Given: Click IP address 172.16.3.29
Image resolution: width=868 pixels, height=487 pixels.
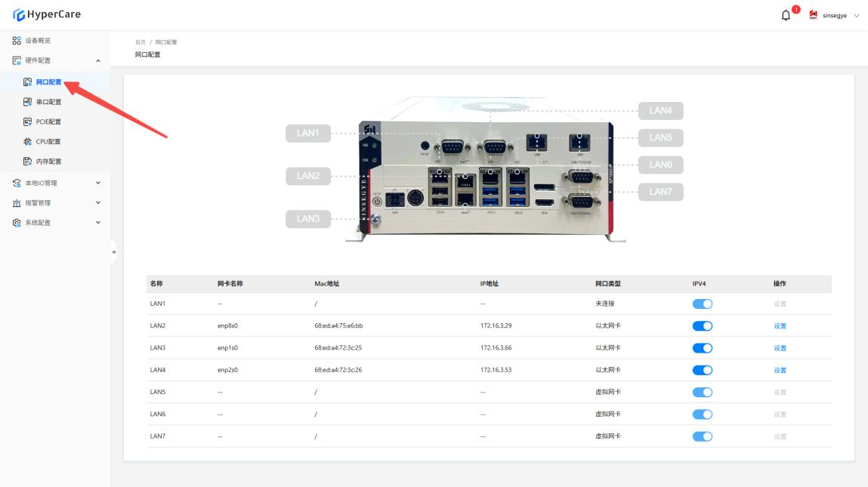Looking at the screenshot, I should tap(496, 326).
